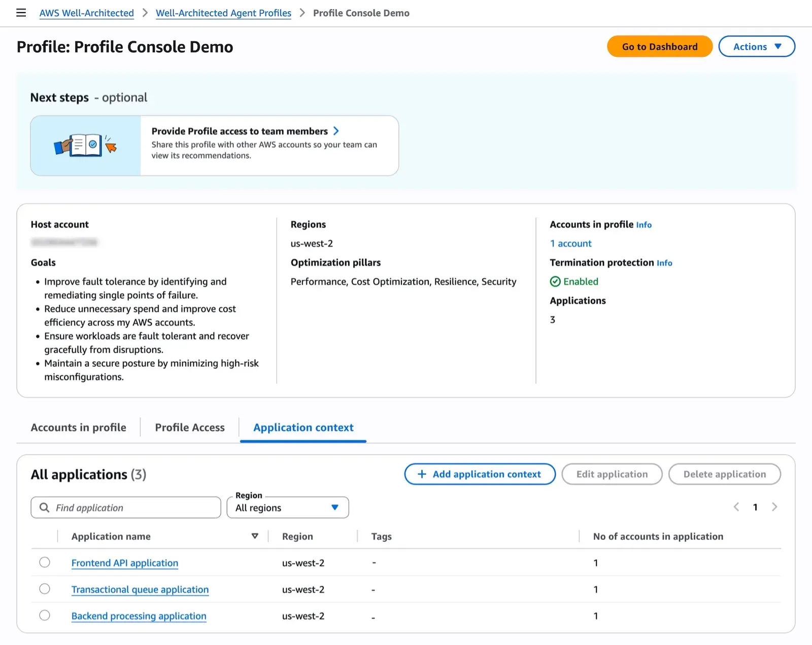Image resolution: width=812 pixels, height=645 pixels.
Task: Open the Backend processing application link
Action: [139, 616]
